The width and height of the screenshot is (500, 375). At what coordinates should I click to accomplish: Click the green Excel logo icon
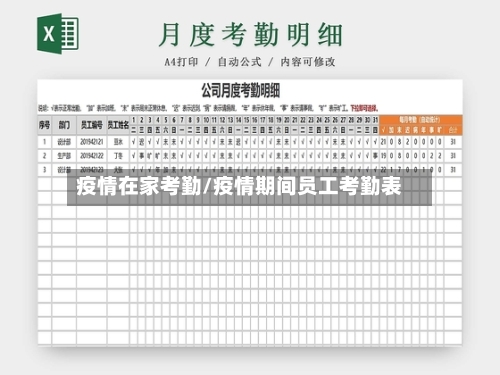(x=58, y=34)
